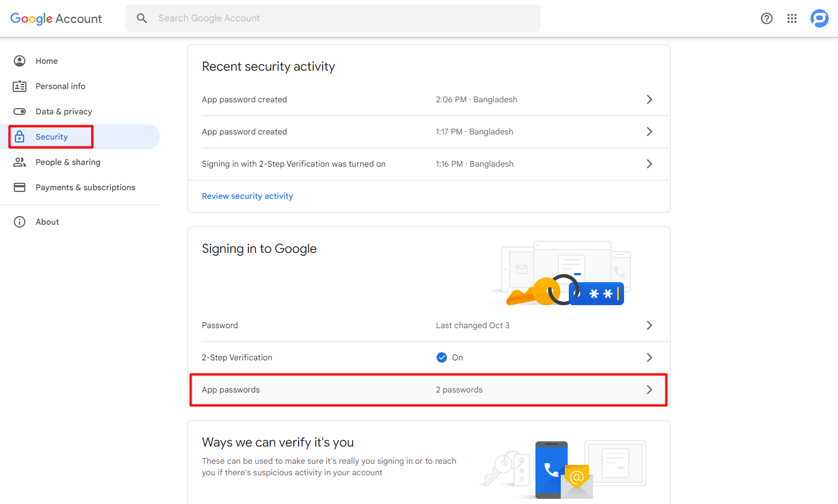Click the account profile avatar

pyautogui.click(x=819, y=18)
